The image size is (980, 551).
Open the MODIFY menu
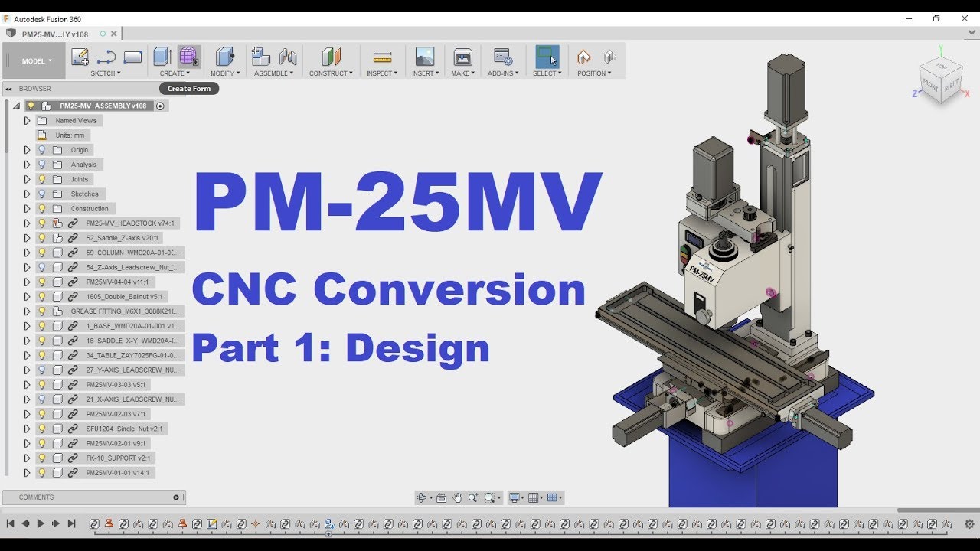[x=225, y=73]
